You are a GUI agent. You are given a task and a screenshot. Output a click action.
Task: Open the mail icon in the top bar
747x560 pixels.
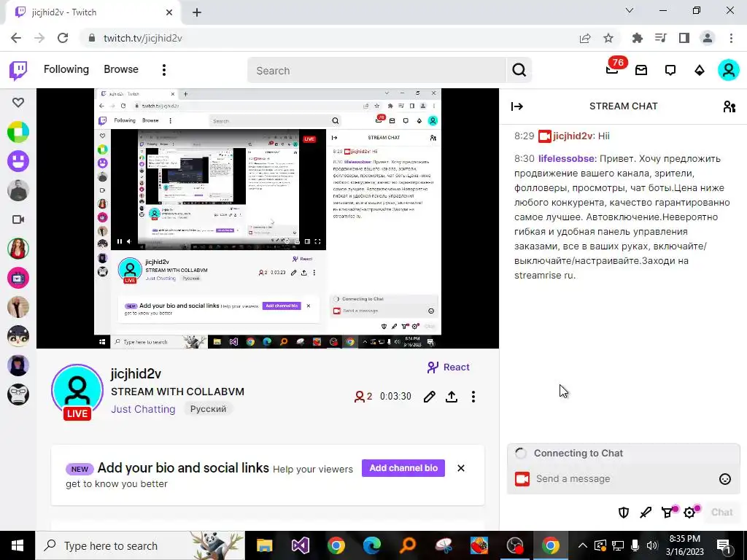(641, 71)
